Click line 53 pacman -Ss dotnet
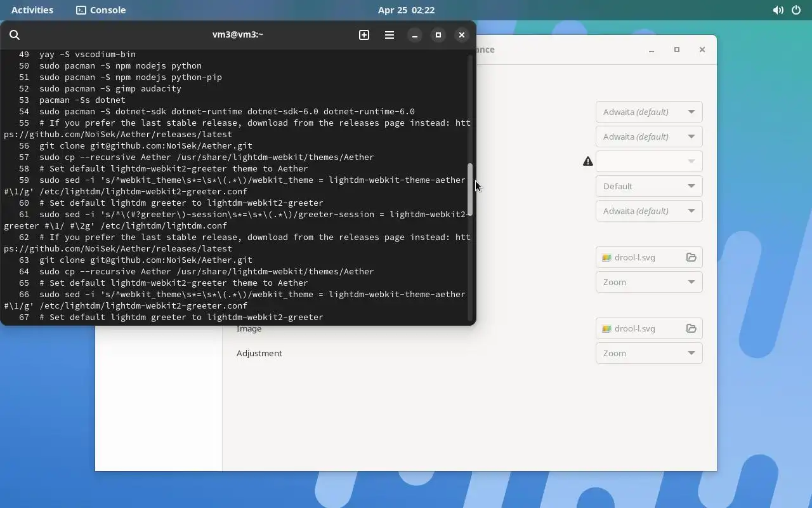This screenshot has height=508, width=812. (82, 100)
